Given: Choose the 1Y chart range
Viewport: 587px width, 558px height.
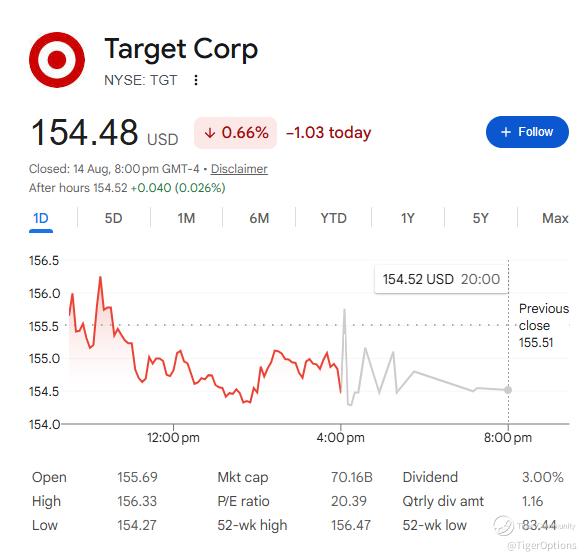Looking at the screenshot, I should tap(408, 218).
